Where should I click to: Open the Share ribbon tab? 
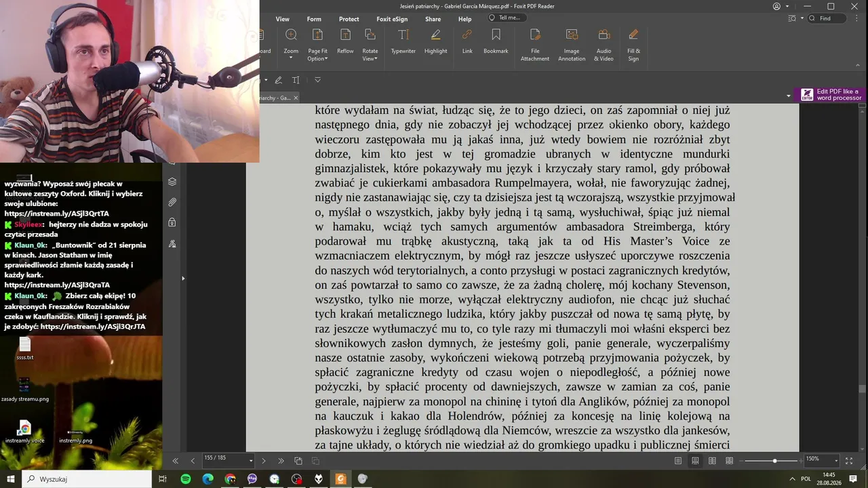tap(433, 19)
